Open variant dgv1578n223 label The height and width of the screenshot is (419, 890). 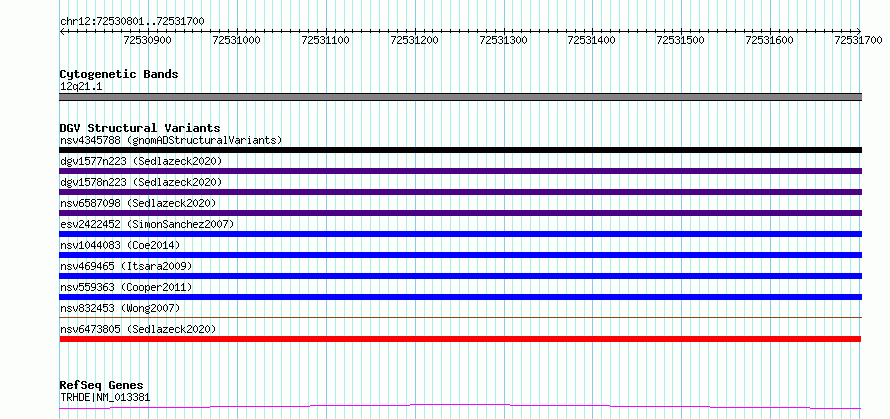click(141, 182)
